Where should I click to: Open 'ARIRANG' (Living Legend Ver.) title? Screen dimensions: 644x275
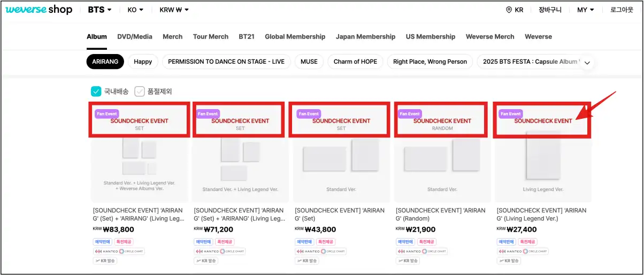[x=542, y=215]
